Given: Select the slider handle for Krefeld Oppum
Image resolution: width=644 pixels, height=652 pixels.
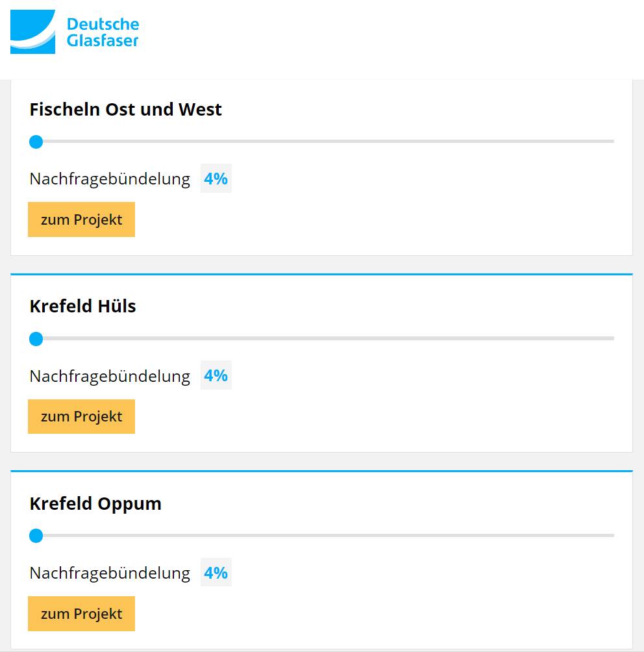Looking at the screenshot, I should (36, 536).
